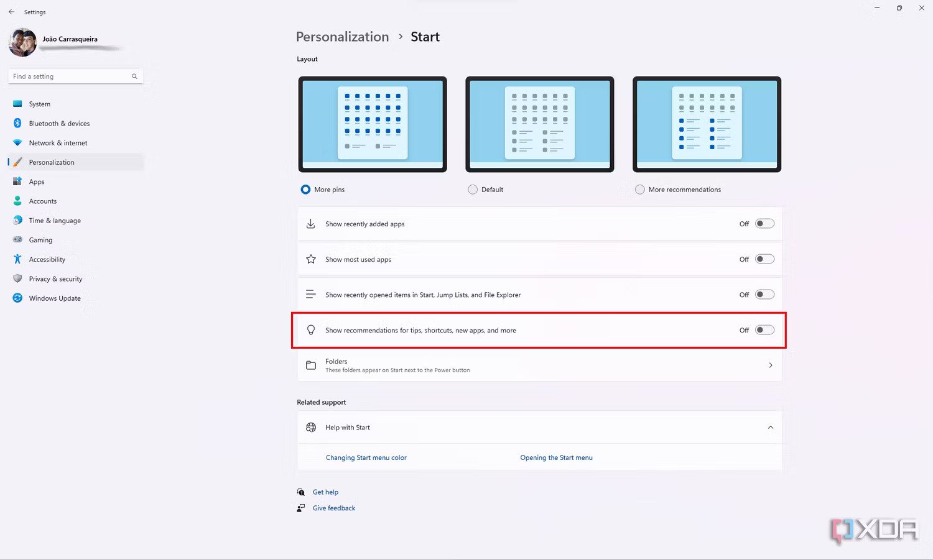Click the Get help link
Viewport: 933px width, 560px height.
click(x=325, y=492)
